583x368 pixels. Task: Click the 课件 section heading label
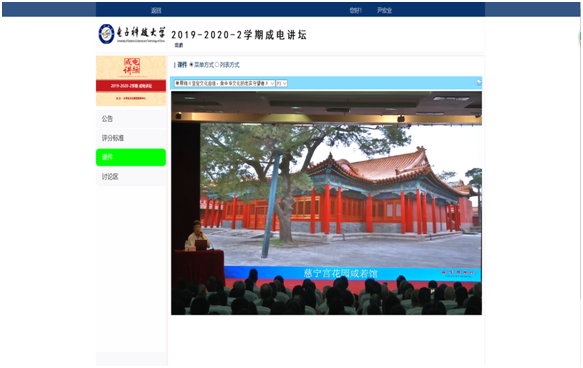click(182, 65)
